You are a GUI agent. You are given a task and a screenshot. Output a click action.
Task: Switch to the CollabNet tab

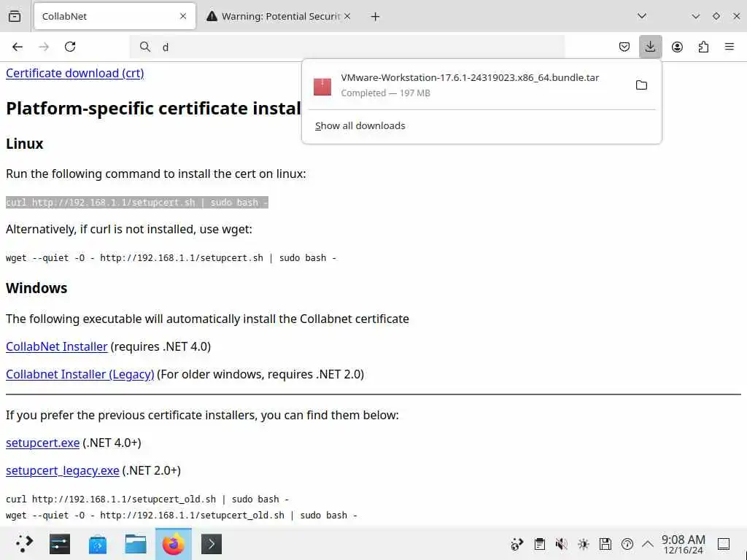(115, 16)
